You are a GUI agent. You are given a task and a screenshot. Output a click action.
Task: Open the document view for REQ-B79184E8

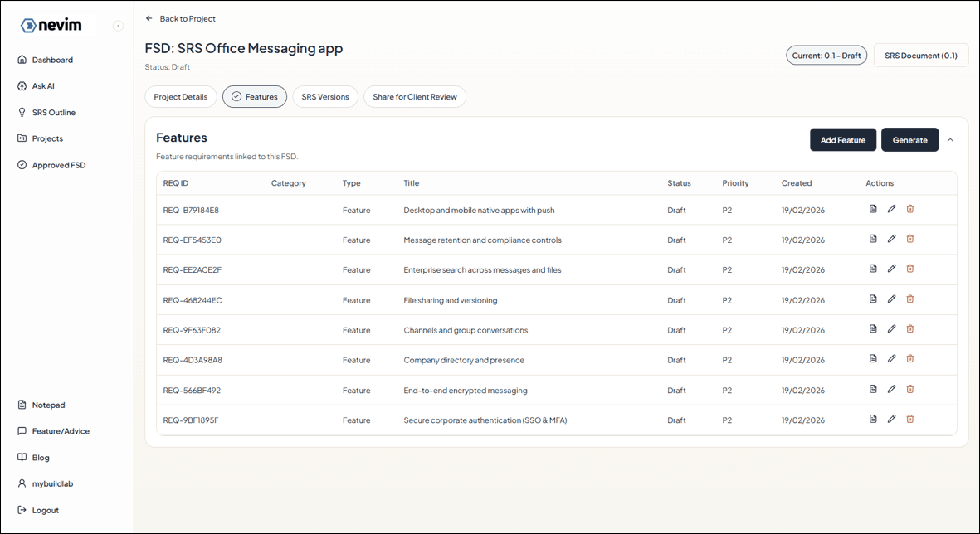pos(873,208)
